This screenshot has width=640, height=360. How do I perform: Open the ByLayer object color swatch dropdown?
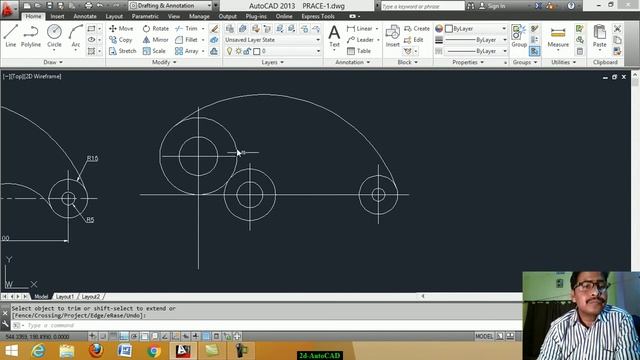point(476,29)
